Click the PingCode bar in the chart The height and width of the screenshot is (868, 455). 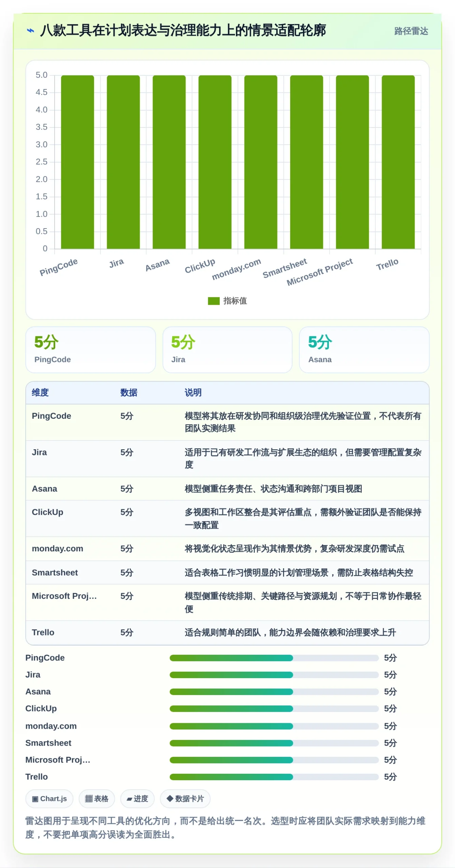pos(77,162)
